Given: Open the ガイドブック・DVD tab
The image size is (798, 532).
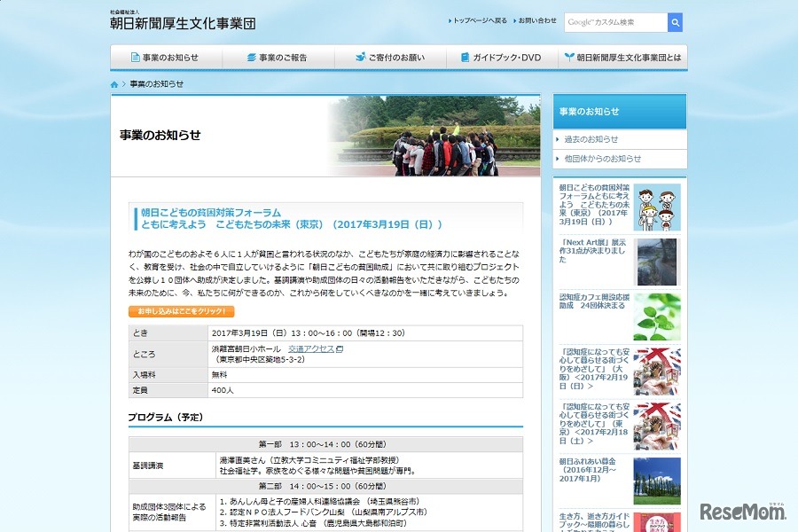Looking at the screenshot, I should [505, 57].
